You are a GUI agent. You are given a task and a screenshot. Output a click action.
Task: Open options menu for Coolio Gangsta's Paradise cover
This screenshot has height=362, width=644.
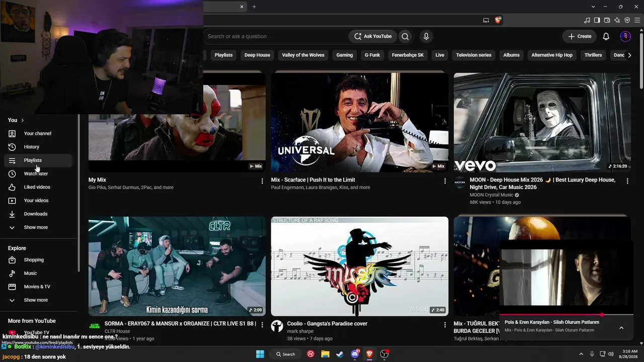[x=445, y=325]
